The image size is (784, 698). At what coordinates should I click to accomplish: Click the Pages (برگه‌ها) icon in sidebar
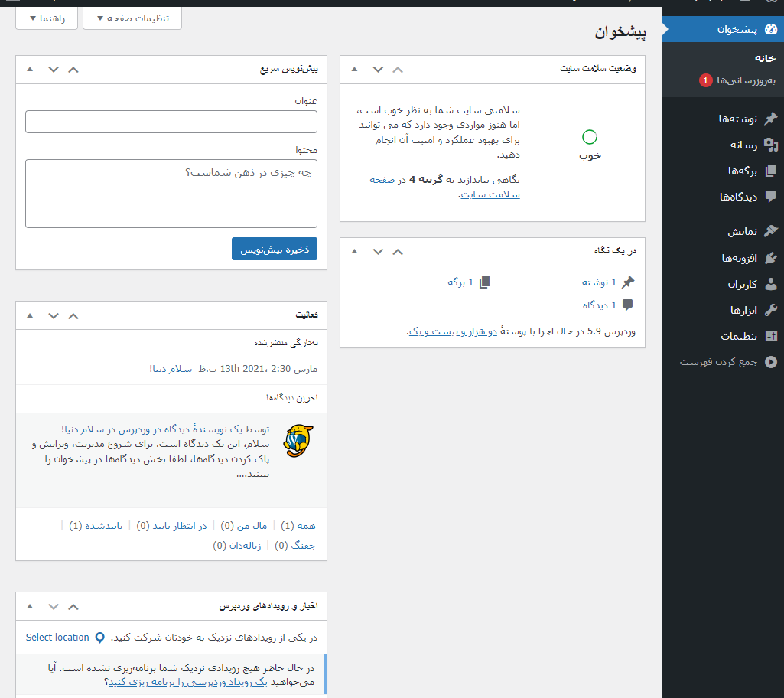click(771, 171)
